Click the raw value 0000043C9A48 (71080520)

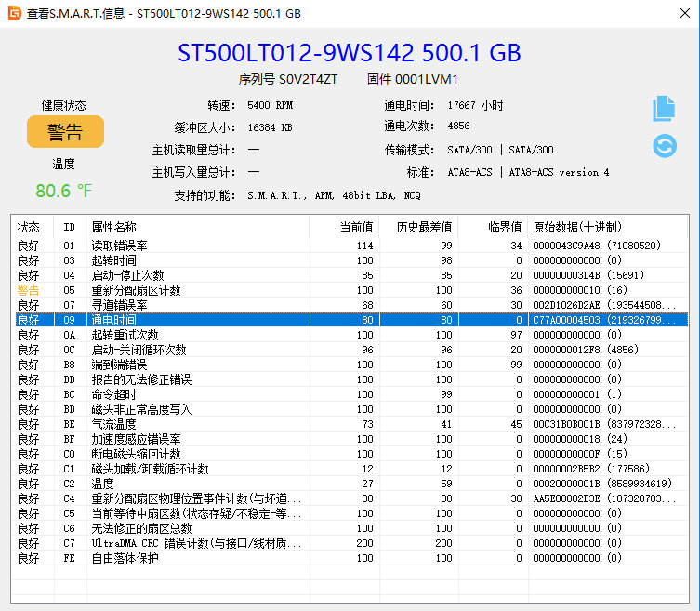pos(597,246)
